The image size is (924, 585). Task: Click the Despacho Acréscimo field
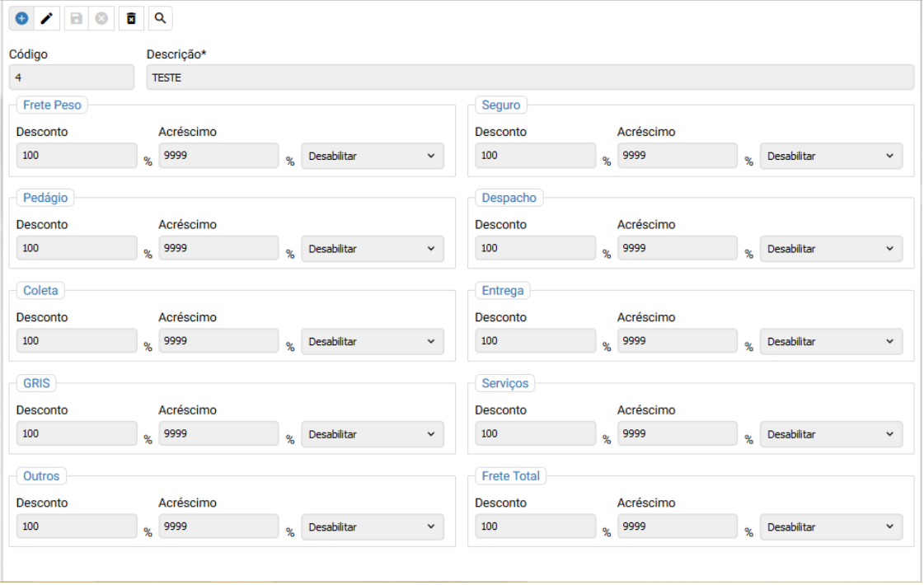tap(678, 249)
